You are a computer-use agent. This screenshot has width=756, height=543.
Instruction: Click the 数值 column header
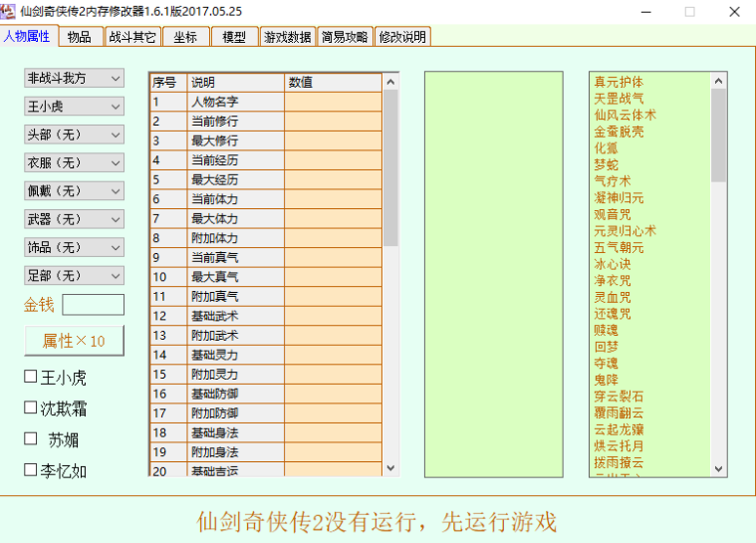click(333, 83)
